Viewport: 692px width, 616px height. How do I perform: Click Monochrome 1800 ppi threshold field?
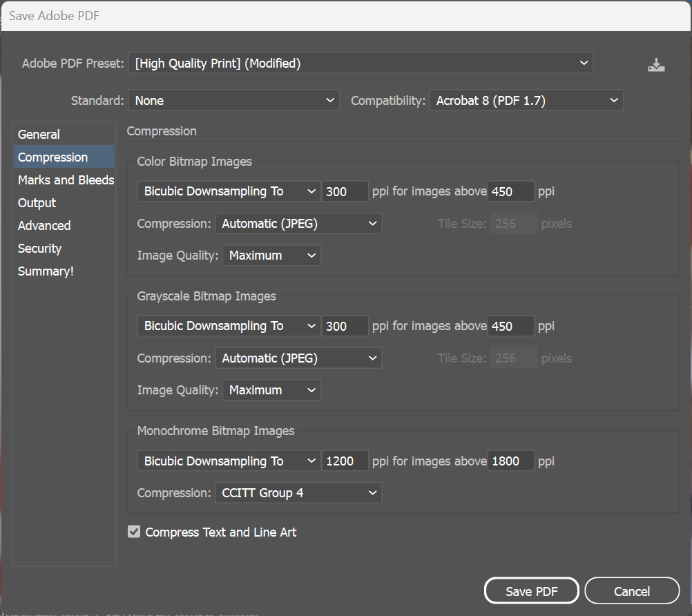(510, 461)
